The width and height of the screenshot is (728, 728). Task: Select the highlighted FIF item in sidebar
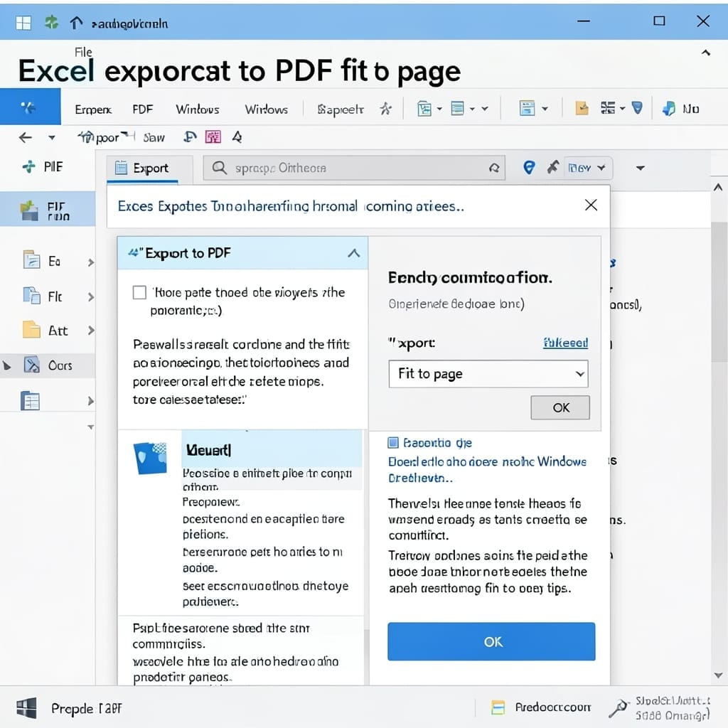pos(48,209)
